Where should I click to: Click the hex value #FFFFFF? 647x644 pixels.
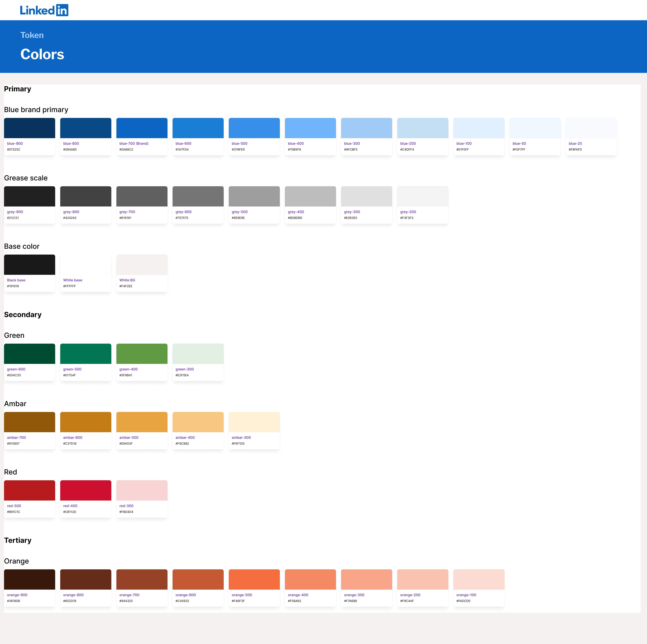pos(70,286)
